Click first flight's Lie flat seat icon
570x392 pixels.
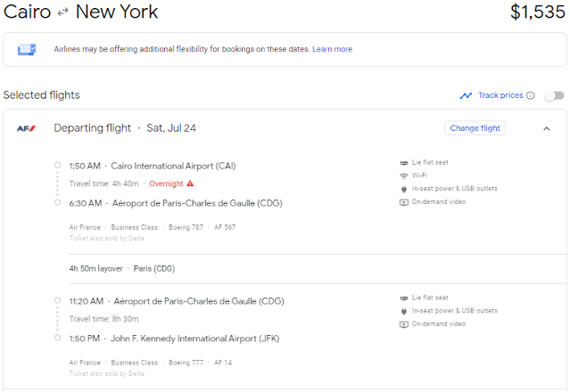click(x=403, y=163)
